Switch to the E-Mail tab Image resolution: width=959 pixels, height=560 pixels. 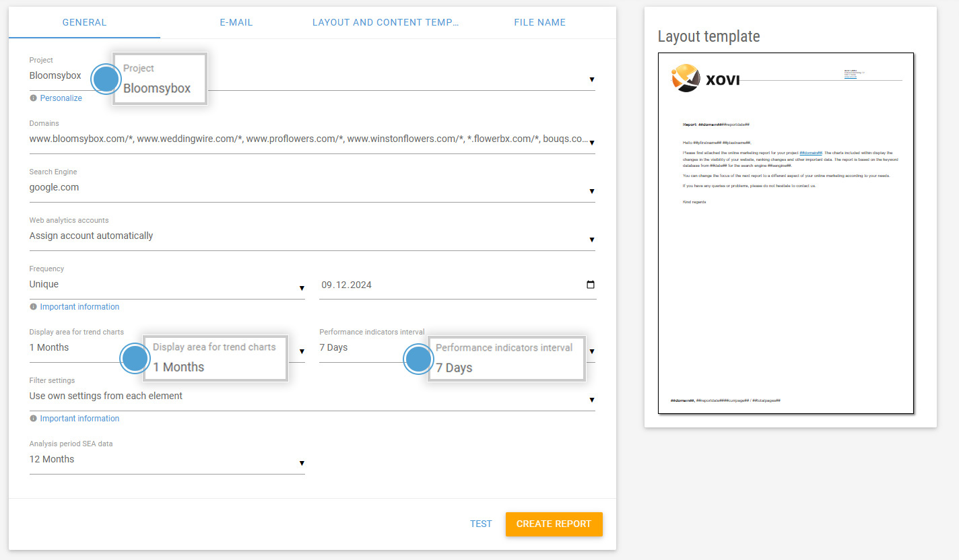(x=236, y=22)
